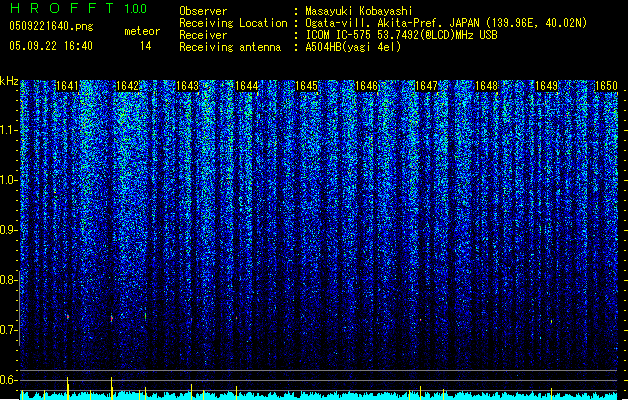
Task: Click the 1.0 kHz axis label
Action: [x=9, y=180]
